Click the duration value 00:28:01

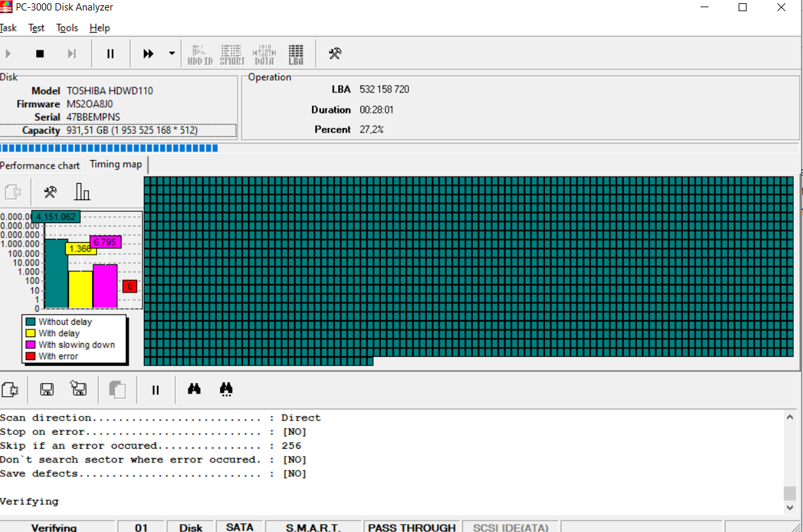pos(377,110)
